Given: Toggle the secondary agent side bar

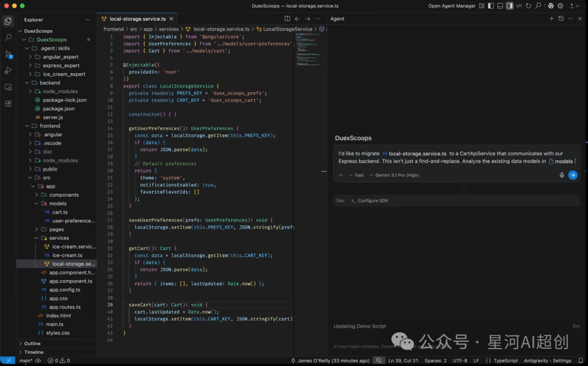Looking at the screenshot, I should pyautogui.click(x=510, y=6).
